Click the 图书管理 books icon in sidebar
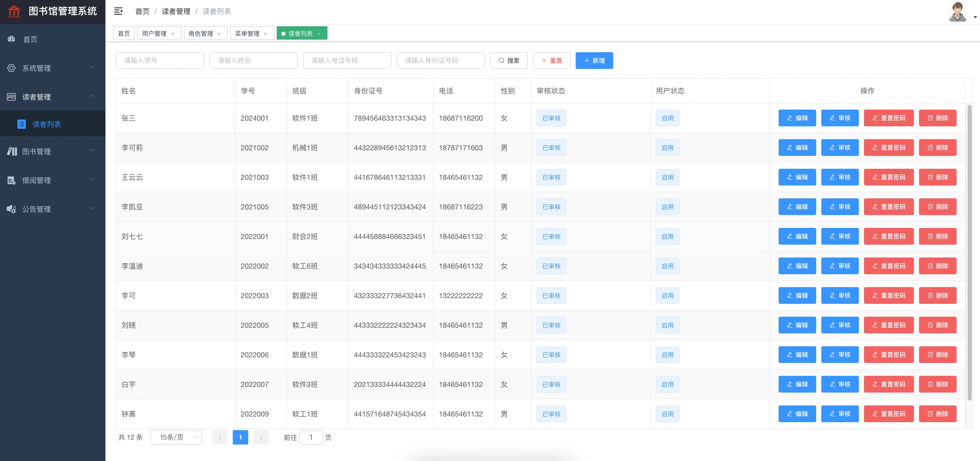The height and width of the screenshot is (461, 980). pyautogui.click(x=12, y=151)
